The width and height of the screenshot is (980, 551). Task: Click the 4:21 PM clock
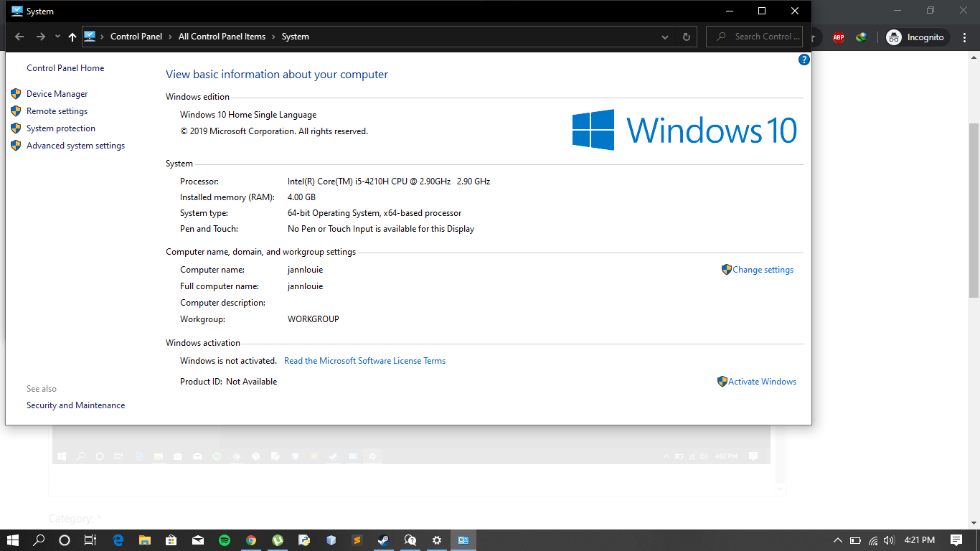point(920,540)
